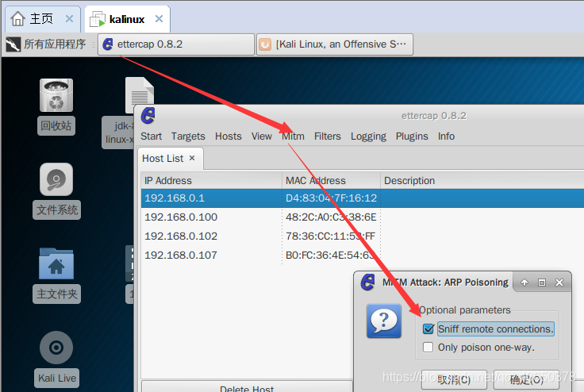Close the kalinux VM tab
Screen dimensions: 584x392
pyautogui.click(x=159, y=18)
